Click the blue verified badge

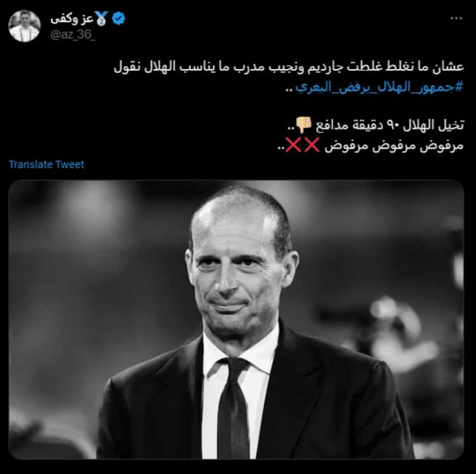119,18
